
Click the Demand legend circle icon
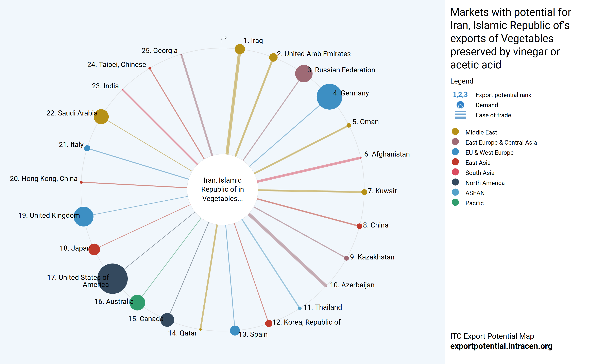point(460,105)
